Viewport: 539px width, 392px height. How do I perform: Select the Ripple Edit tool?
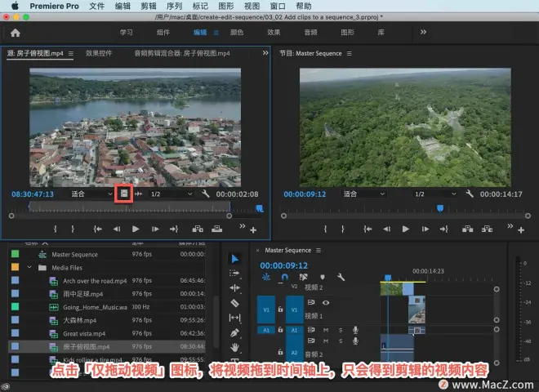tap(234, 288)
